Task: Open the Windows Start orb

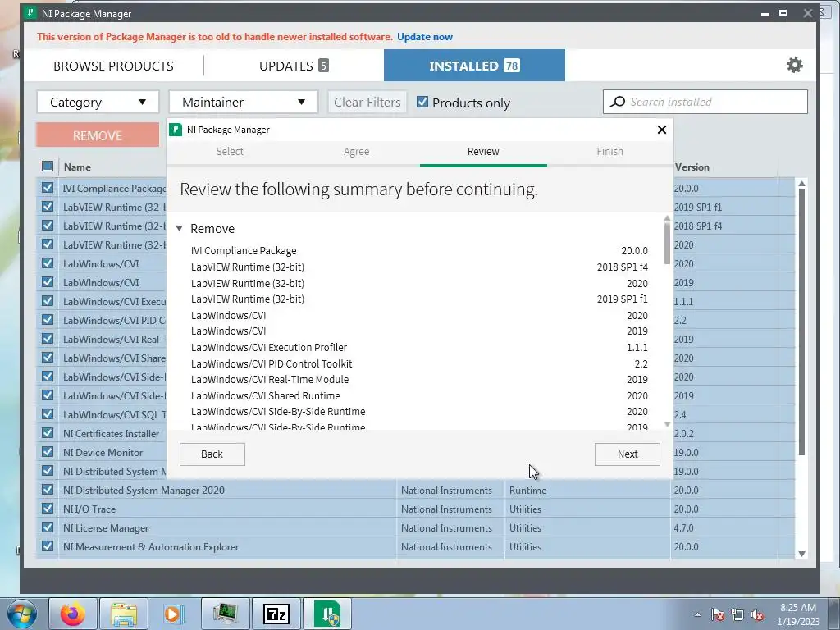Action: pyautogui.click(x=21, y=614)
